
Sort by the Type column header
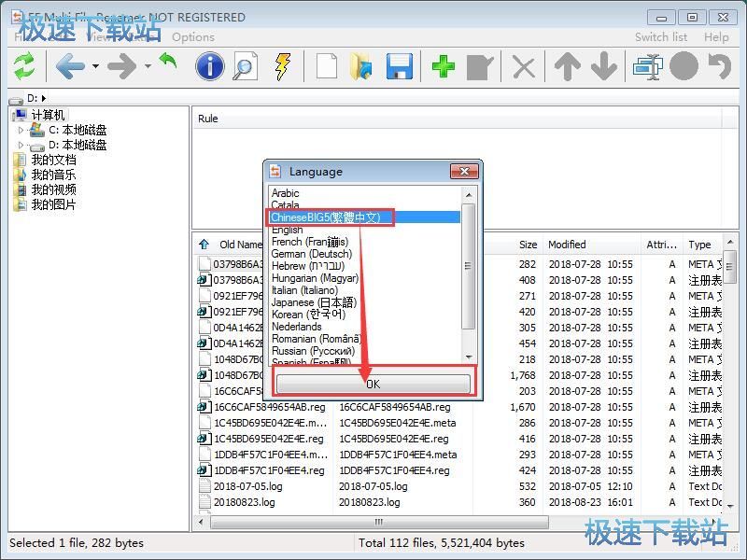(699, 245)
